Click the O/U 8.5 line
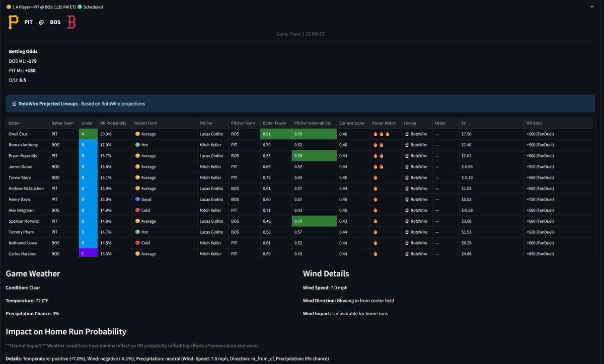The height and width of the screenshot is (364, 604). [17, 80]
